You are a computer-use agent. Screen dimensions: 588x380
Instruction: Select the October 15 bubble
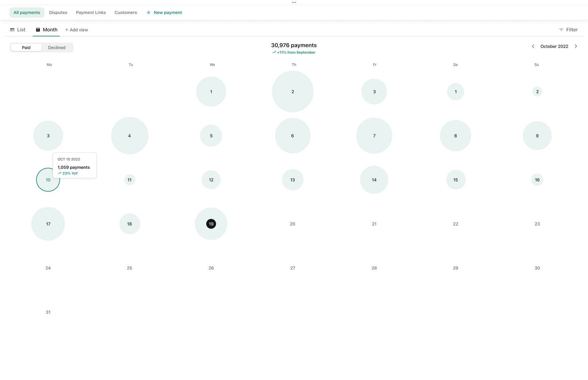click(456, 180)
